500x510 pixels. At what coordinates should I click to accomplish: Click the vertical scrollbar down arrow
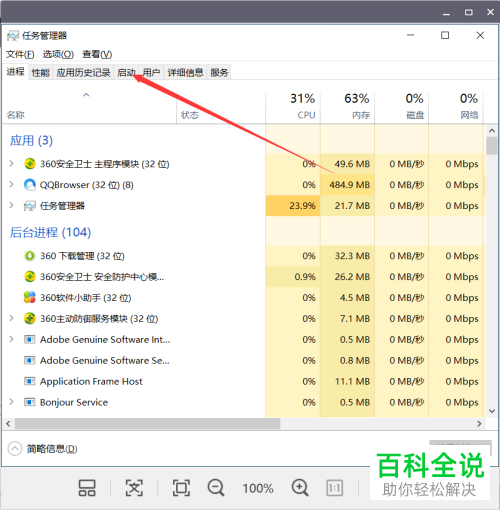click(x=492, y=411)
